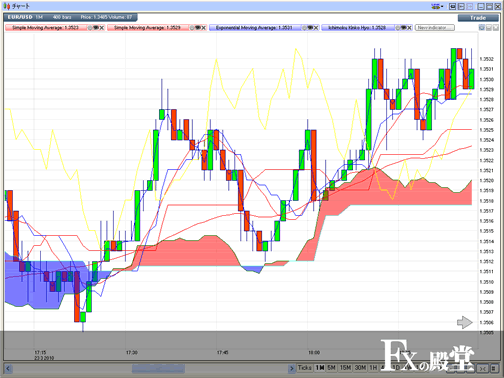
Task: Switch to the 30M timeframe
Action: (x=360, y=368)
